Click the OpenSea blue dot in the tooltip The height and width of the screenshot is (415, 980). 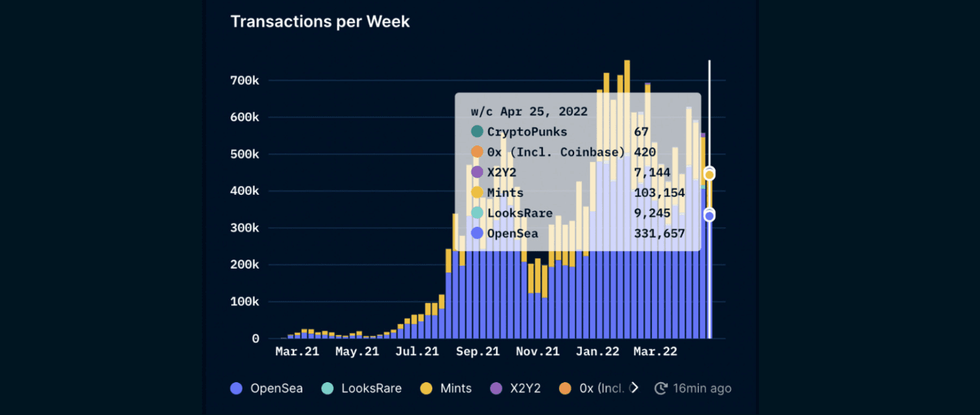click(477, 233)
